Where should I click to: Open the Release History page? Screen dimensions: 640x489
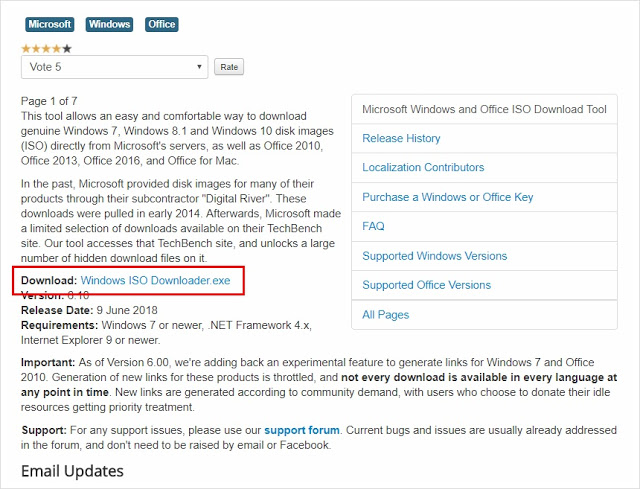coord(401,138)
